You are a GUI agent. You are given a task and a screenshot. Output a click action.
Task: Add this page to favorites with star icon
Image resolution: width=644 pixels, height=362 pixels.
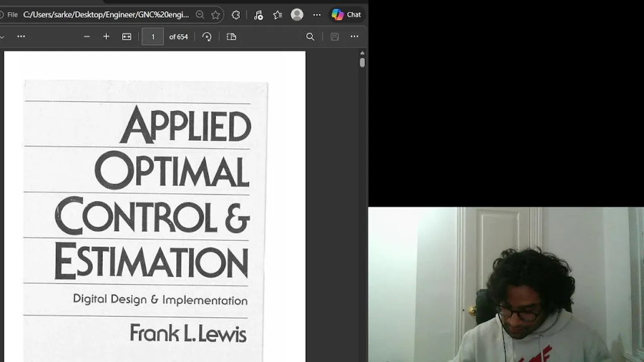[215, 15]
